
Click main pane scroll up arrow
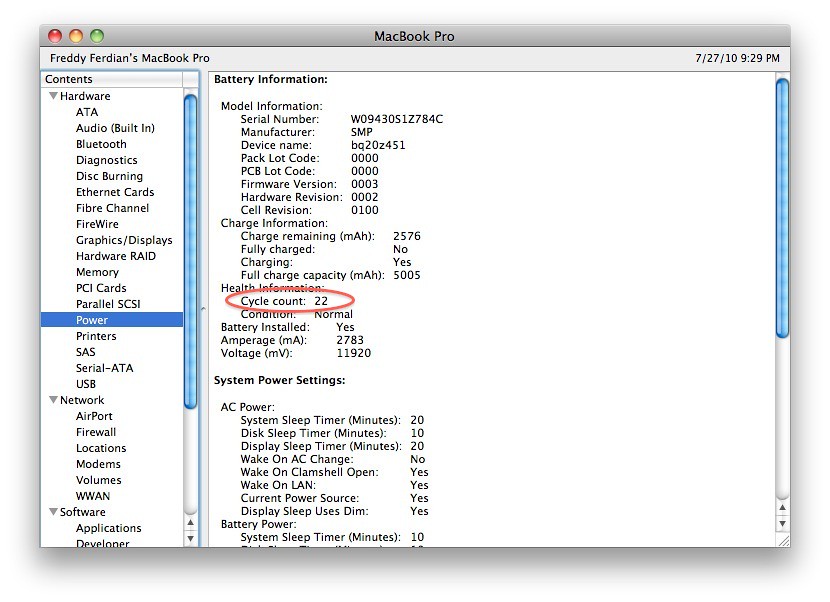pos(782,507)
